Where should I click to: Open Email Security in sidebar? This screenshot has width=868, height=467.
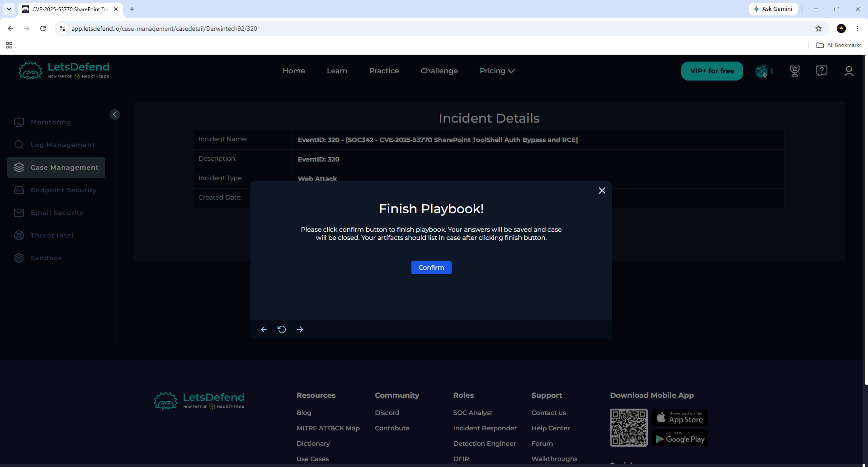57,213
